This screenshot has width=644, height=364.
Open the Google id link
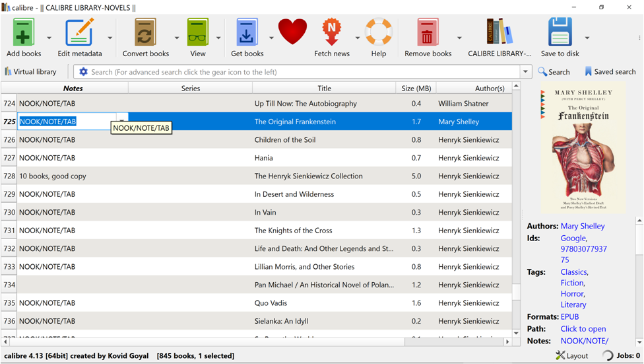pyautogui.click(x=573, y=238)
